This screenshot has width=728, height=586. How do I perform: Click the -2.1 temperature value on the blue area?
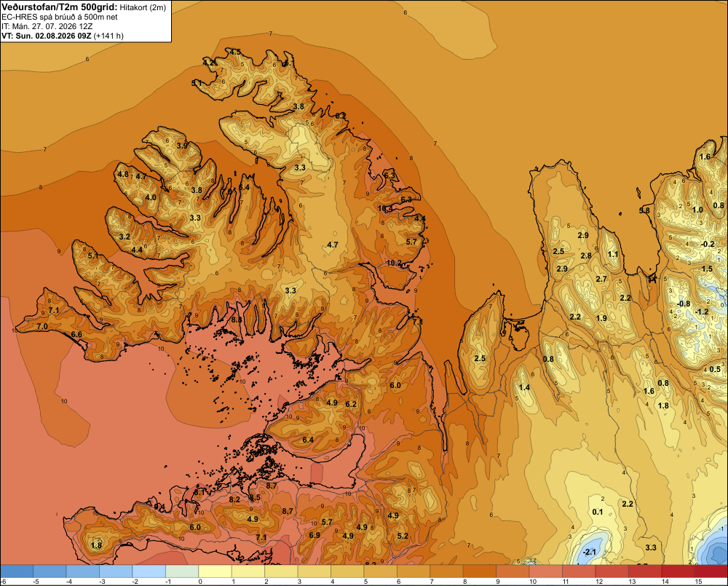(x=589, y=552)
